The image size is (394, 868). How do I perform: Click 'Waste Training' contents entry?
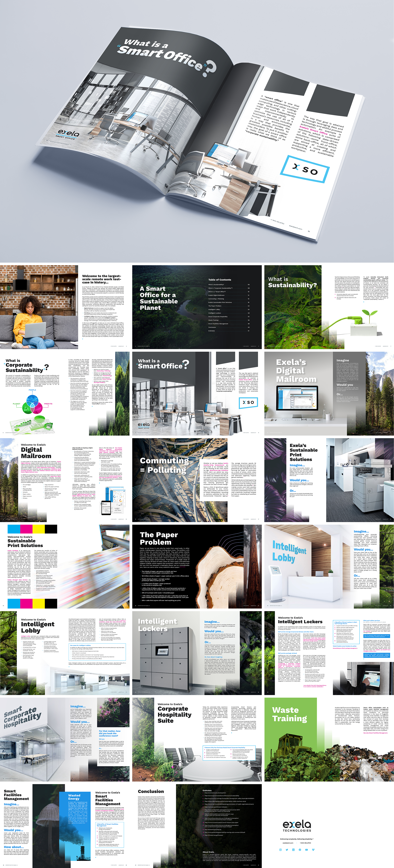(213, 320)
